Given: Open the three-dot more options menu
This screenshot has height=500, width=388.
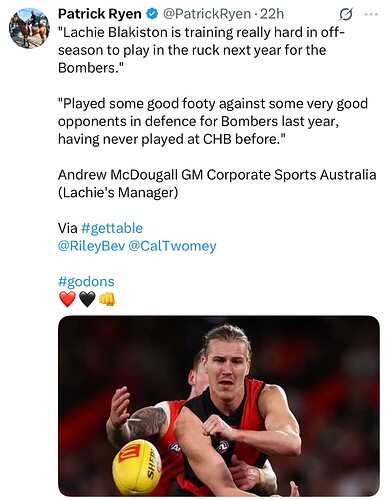Looking at the screenshot, I should point(371,14).
